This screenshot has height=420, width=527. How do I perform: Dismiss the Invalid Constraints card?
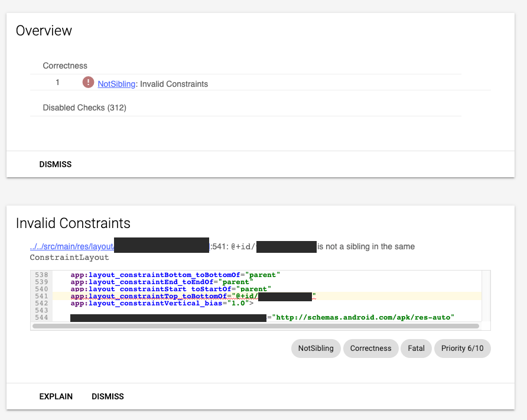point(108,396)
